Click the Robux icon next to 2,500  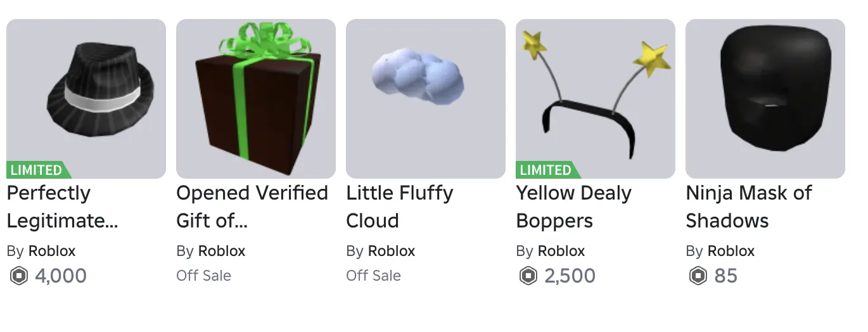click(528, 276)
